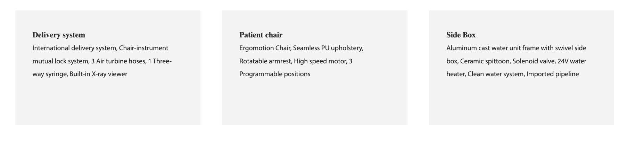Screen dimensions: 644x141
Task: Click the "Built-in X-ray viewer" text
Action: pos(98,74)
